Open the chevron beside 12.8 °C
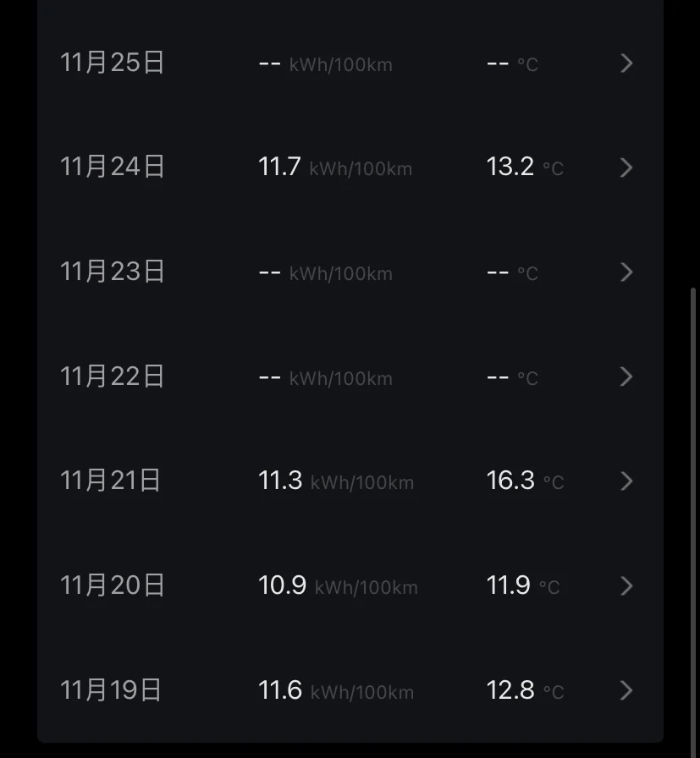Screen dimensions: 700x758 pos(626,690)
